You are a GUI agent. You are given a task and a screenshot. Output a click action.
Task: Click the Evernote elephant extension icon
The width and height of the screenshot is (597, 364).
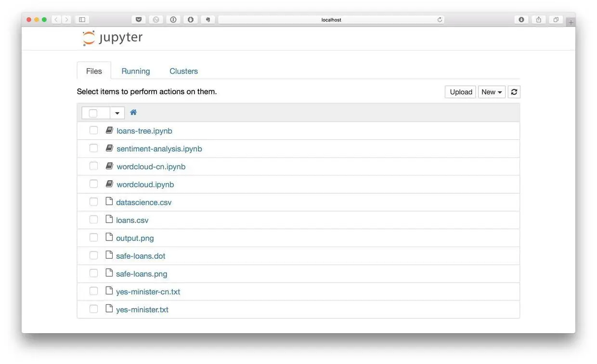point(208,20)
